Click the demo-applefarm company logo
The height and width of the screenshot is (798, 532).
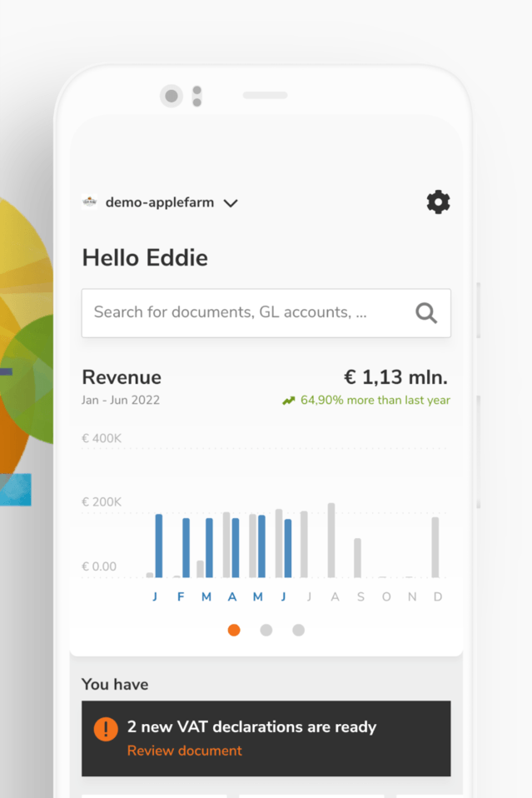pyautogui.click(x=90, y=202)
